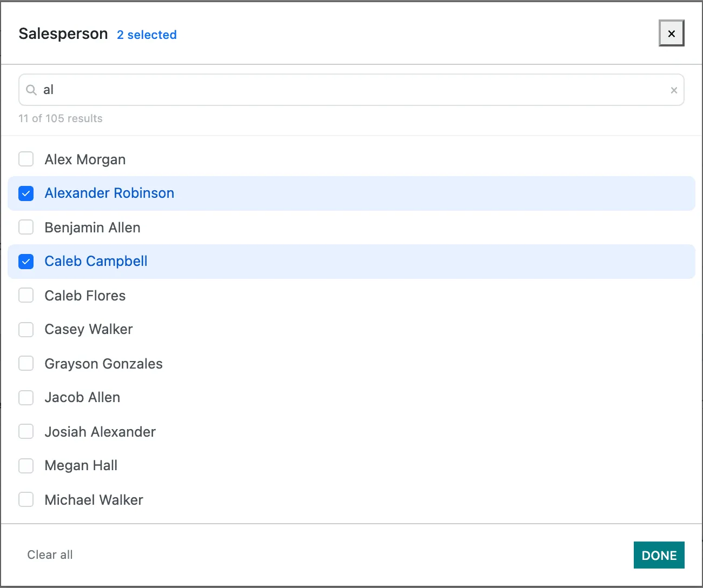Viewport: 703px width, 588px height.
Task: Focus the salesperson search input field
Action: coord(351,90)
